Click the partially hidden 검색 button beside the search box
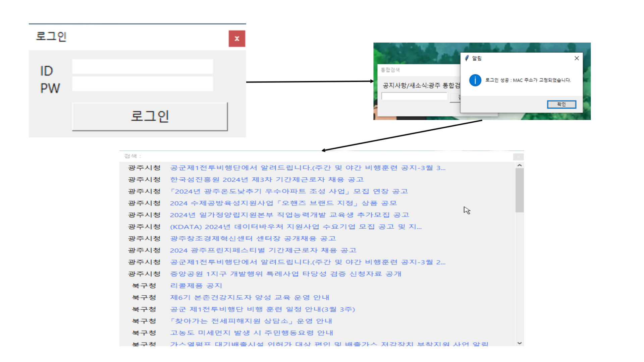Viewport: 644px width, 362px height. click(x=458, y=97)
